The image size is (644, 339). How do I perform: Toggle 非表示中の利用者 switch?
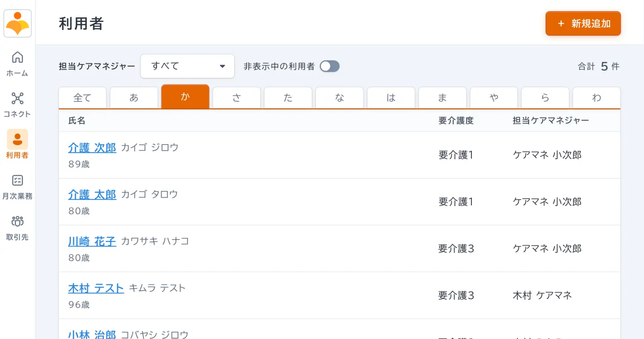329,66
